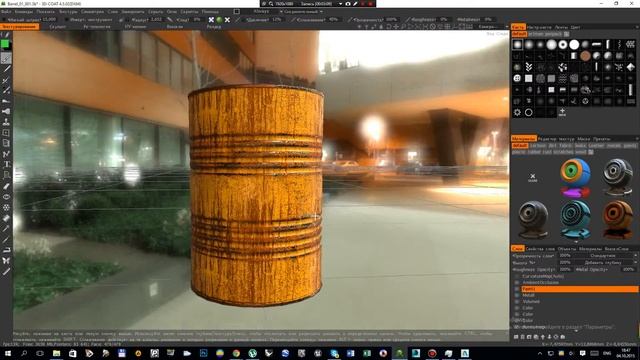Select the Text tool in left toolbar
The image size is (640, 360).
(x=6, y=164)
